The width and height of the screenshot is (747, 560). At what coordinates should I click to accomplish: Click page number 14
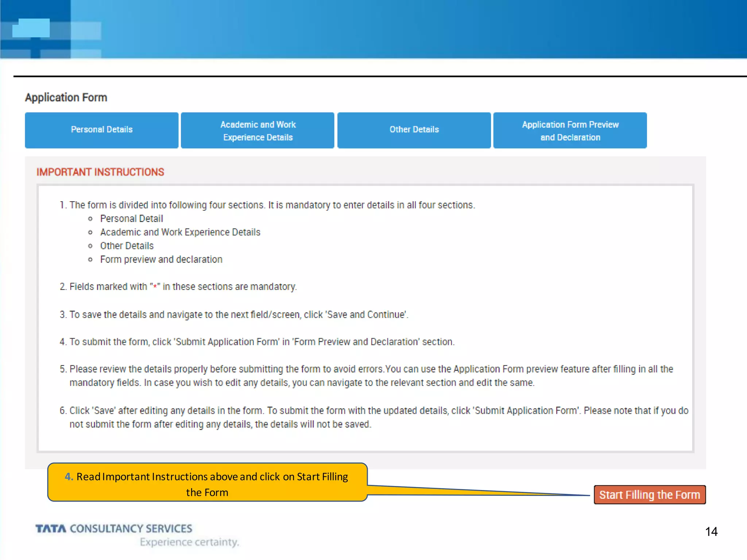711,532
